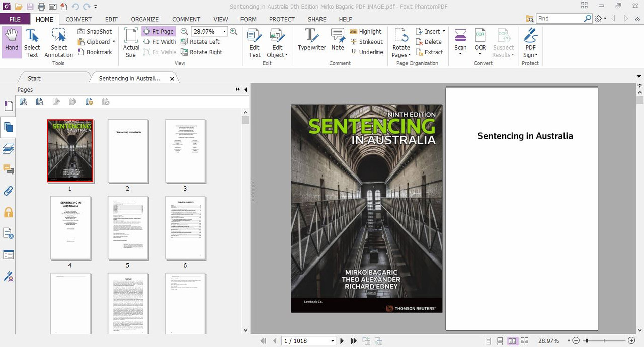Apply the Strikeout markup tool
Image resolution: width=644 pixels, height=347 pixels.
coord(367,42)
